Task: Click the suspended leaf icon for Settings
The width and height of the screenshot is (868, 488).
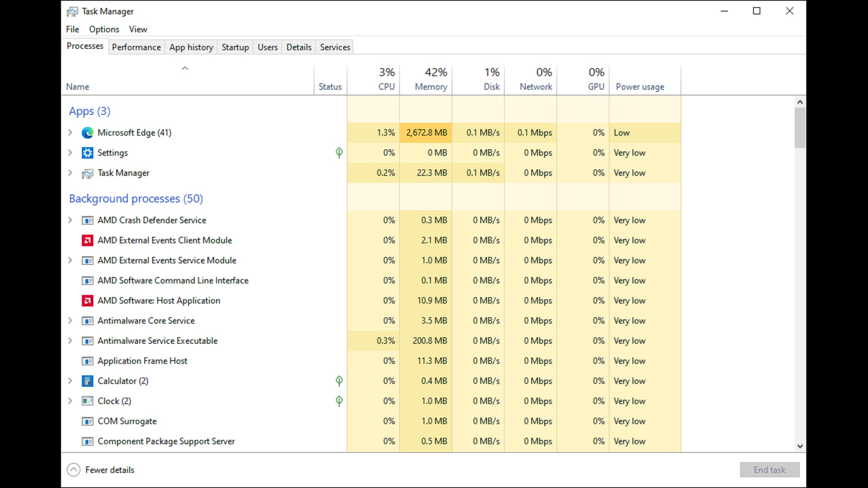Action: (339, 153)
